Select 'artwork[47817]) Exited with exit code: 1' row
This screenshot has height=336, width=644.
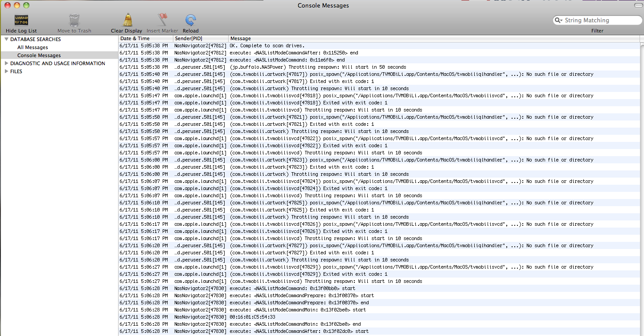point(379,81)
